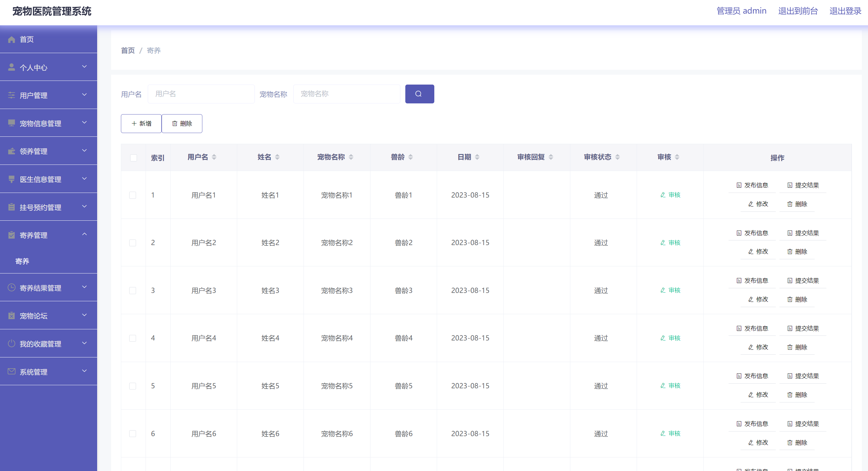Sort by 审核 column arrows
The height and width of the screenshot is (471, 868).
point(677,157)
